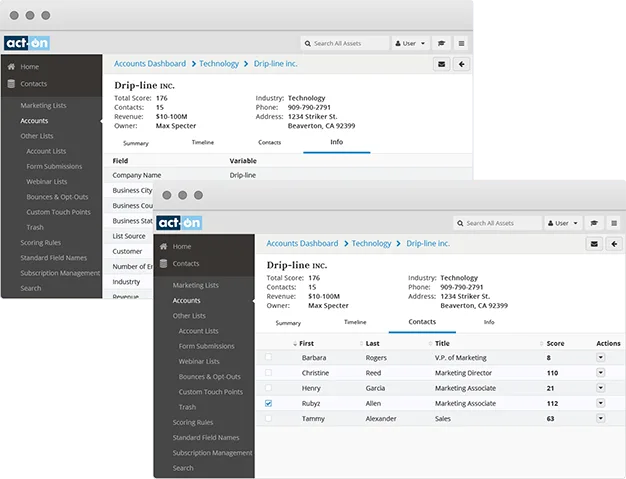Click the Contacts database icon in the front sidebar
The image size is (626, 479).
click(x=163, y=263)
